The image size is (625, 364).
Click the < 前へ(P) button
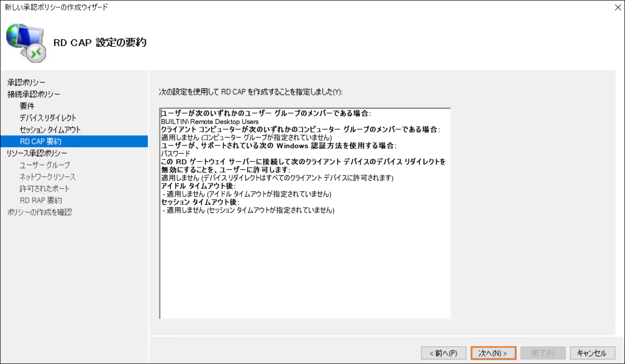click(x=444, y=353)
